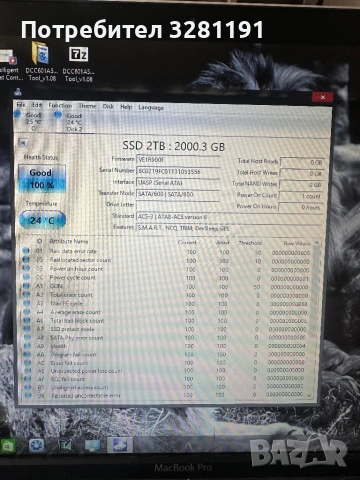Open the Language menu
Screen dimensions: 360x480
(x=151, y=107)
